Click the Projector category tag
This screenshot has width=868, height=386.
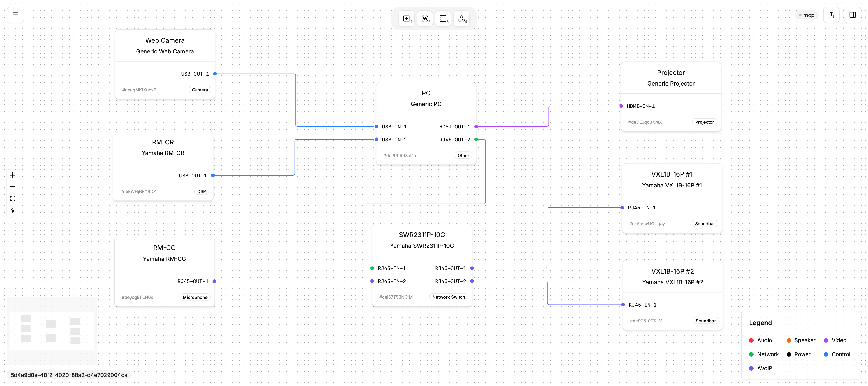(x=704, y=122)
